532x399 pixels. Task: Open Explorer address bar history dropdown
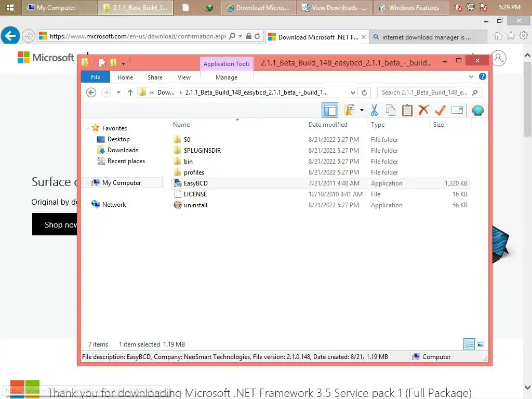pos(353,92)
